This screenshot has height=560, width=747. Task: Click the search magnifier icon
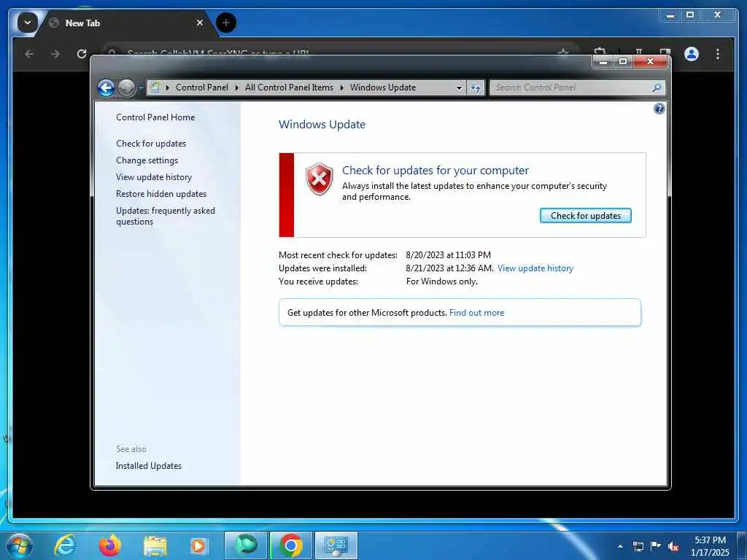[657, 87]
